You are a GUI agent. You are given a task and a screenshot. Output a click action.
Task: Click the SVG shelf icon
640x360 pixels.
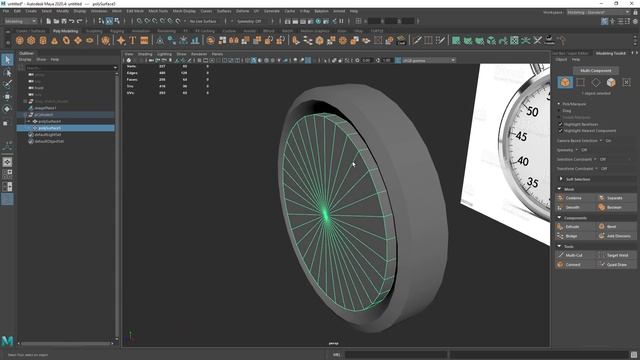click(x=144, y=40)
